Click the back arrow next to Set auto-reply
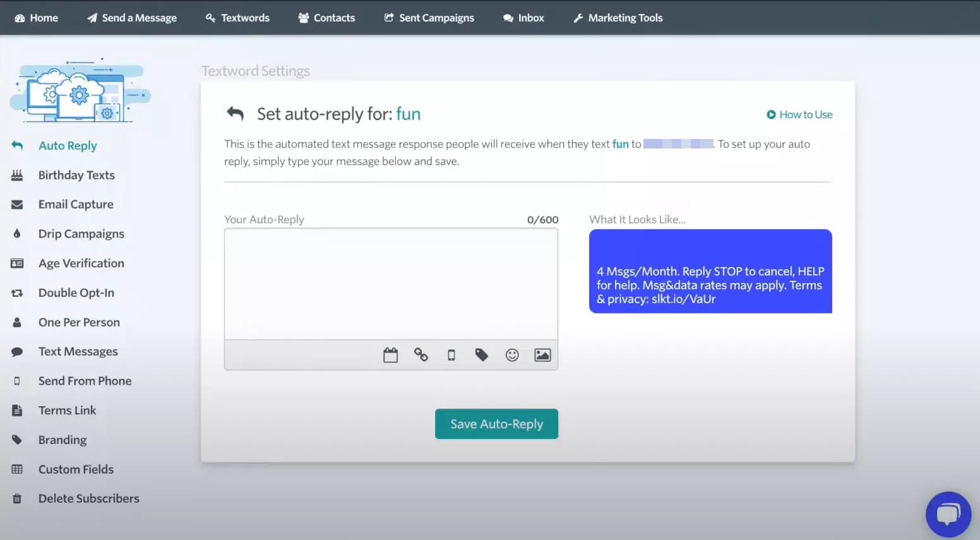The image size is (980, 540). [x=234, y=114]
